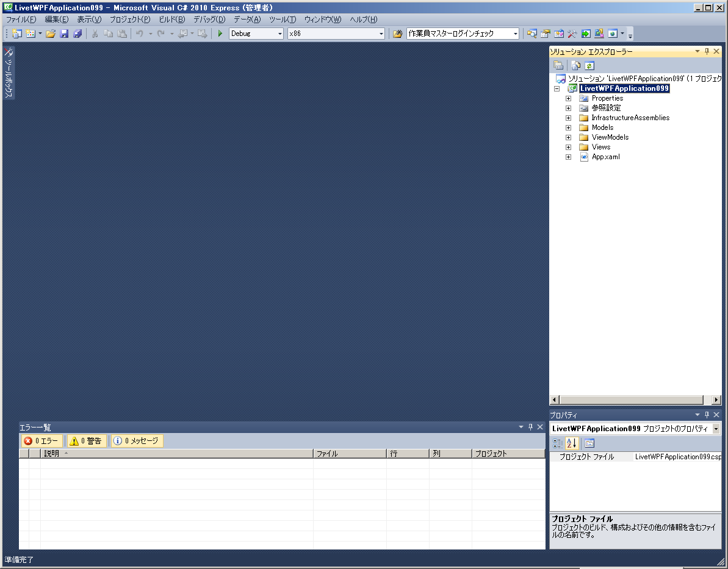Sort the error list by ファイル column
Screen dimensions: 728x569
[x=350, y=454]
